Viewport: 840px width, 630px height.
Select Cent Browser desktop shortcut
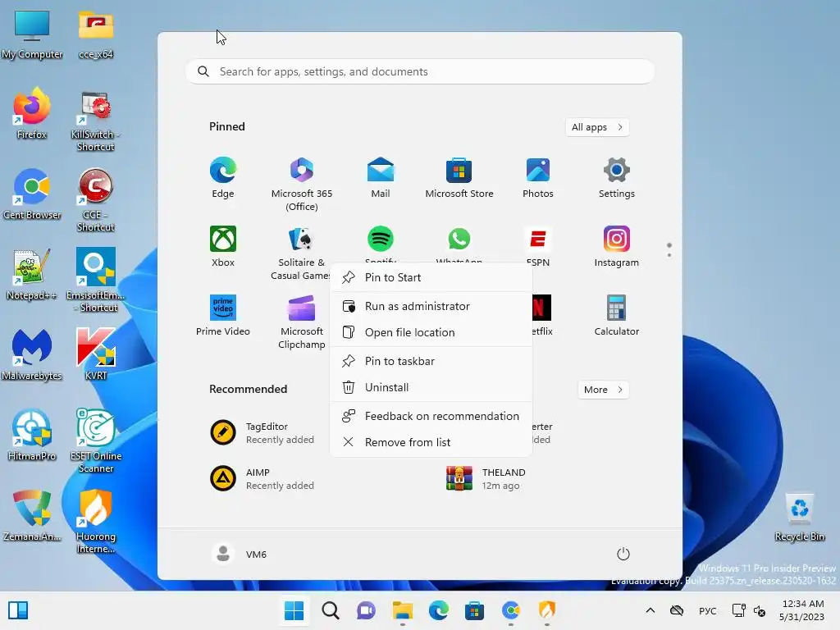(32, 194)
